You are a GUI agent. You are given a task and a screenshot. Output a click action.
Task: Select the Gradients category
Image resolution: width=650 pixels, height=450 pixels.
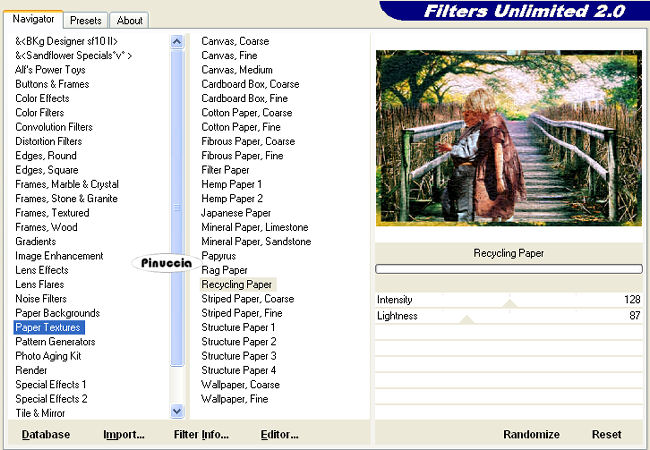tap(35, 242)
